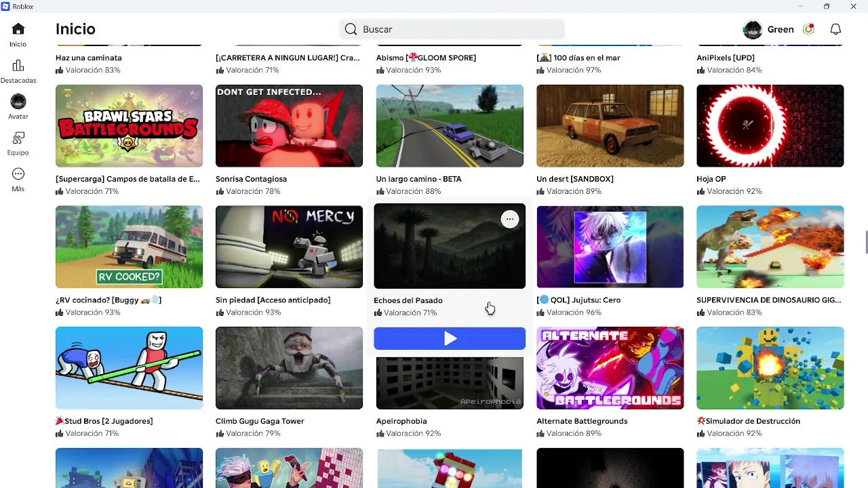Open the Green username profile link
The image size is (868, 488).
(x=781, y=29)
